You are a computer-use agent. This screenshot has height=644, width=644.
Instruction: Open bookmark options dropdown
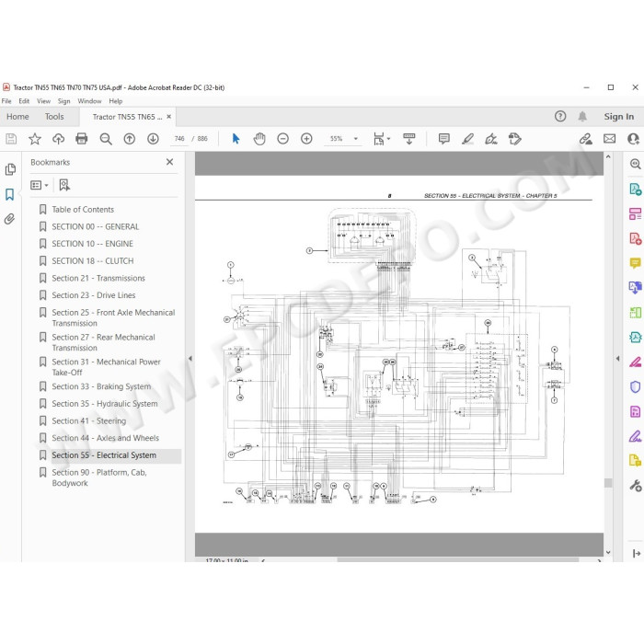pyautogui.click(x=40, y=185)
